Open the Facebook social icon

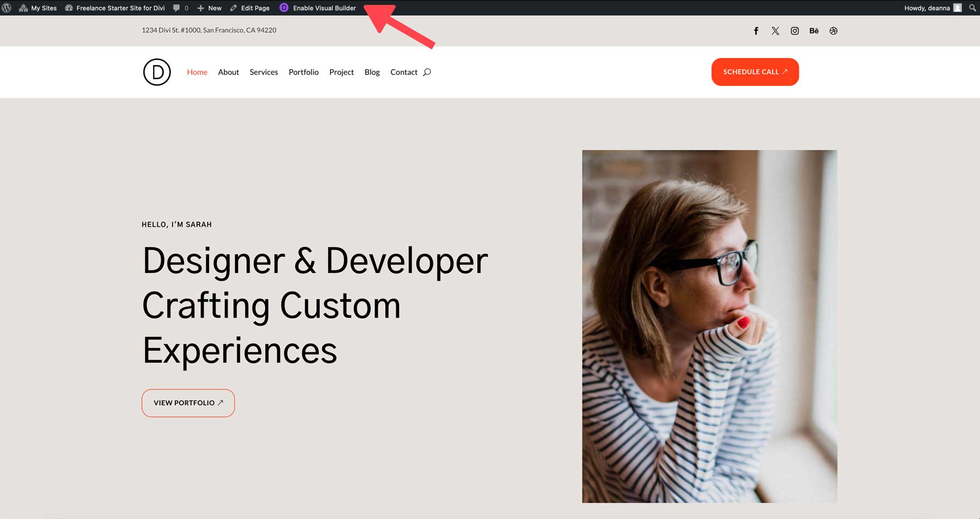click(x=756, y=30)
